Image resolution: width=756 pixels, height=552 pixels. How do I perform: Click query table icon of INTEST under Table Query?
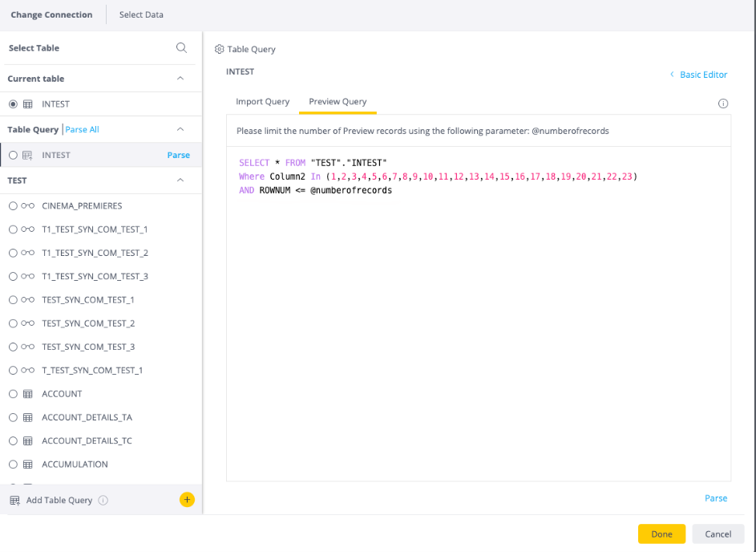(x=27, y=156)
